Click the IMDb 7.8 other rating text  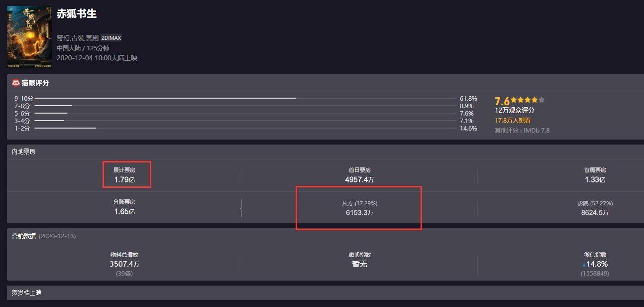522,130
